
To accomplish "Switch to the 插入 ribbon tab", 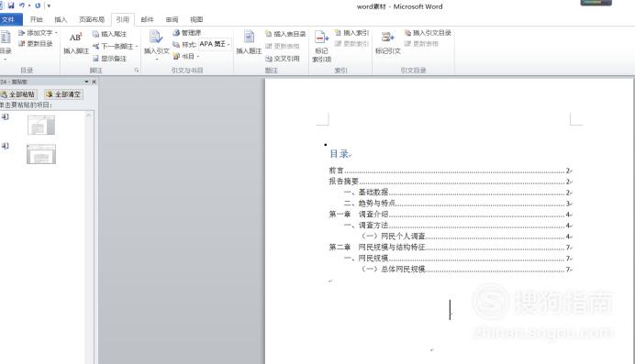I will [61, 19].
